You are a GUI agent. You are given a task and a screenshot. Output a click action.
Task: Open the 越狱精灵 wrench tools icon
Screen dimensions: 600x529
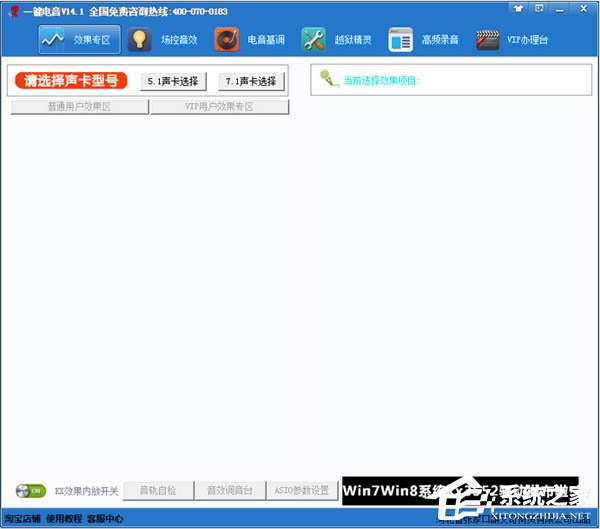coord(313,39)
